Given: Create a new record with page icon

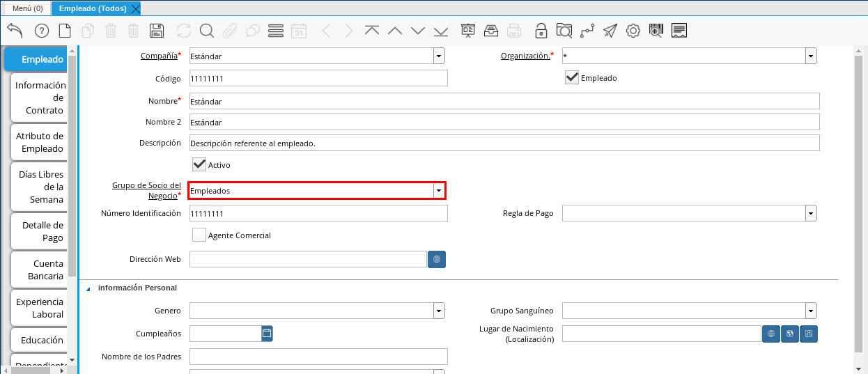Looking at the screenshot, I should (64, 31).
